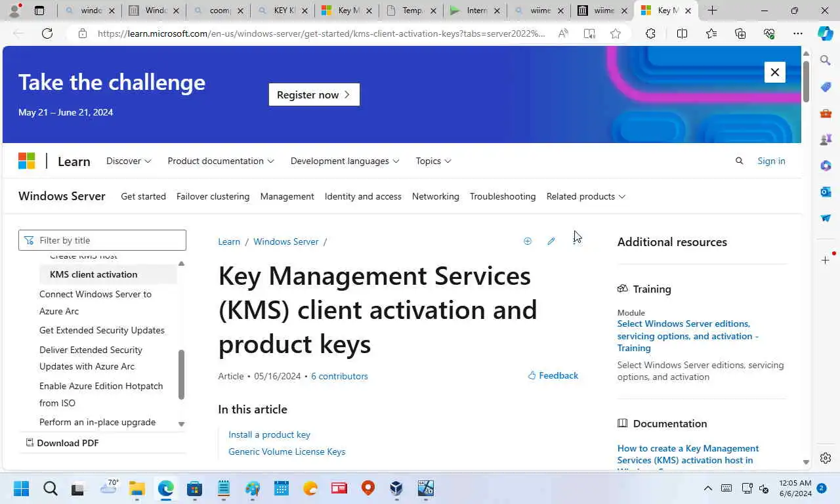Screen dimensions: 840x504
Task: Open Select Windows Server editions training link
Action: click(x=688, y=335)
